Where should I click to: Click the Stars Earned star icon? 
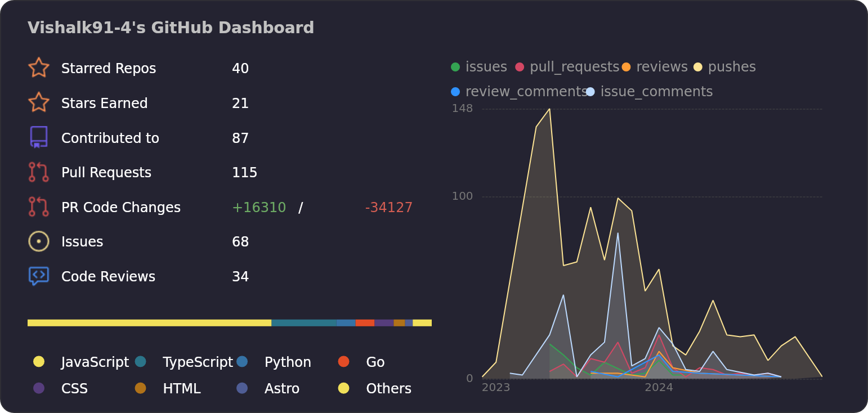pyautogui.click(x=39, y=103)
